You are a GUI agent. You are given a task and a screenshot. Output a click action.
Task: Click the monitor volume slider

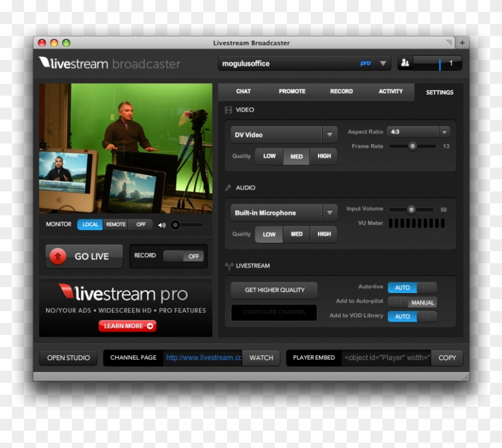[187, 225]
